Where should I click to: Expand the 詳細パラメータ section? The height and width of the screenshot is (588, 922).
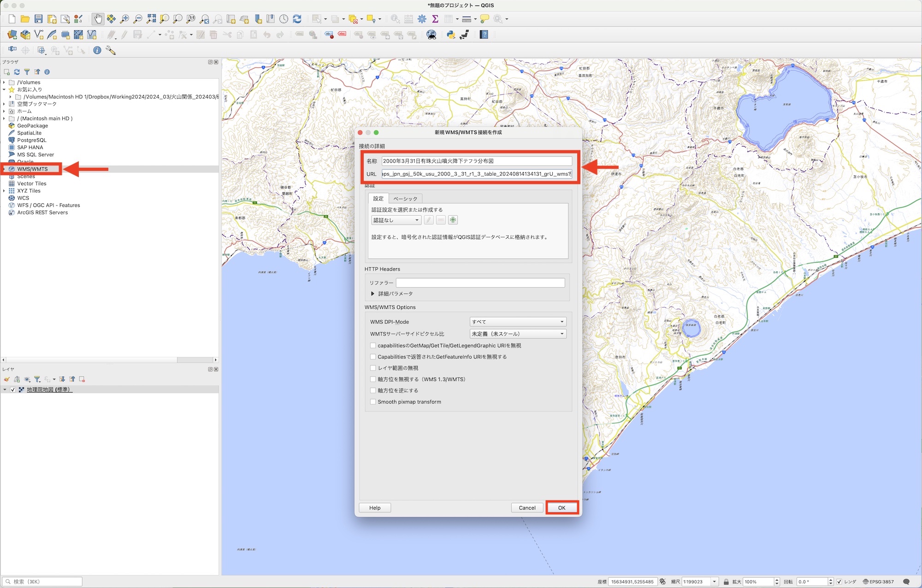point(372,294)
